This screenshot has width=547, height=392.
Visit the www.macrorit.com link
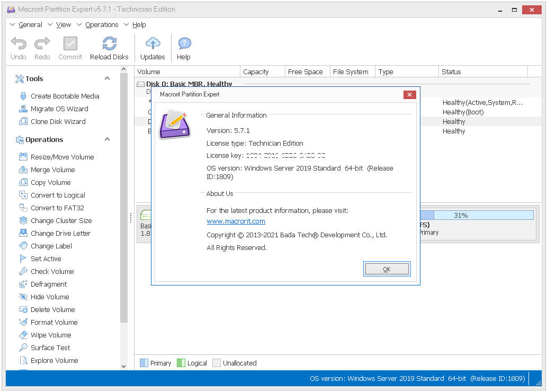tap(236, 221)
